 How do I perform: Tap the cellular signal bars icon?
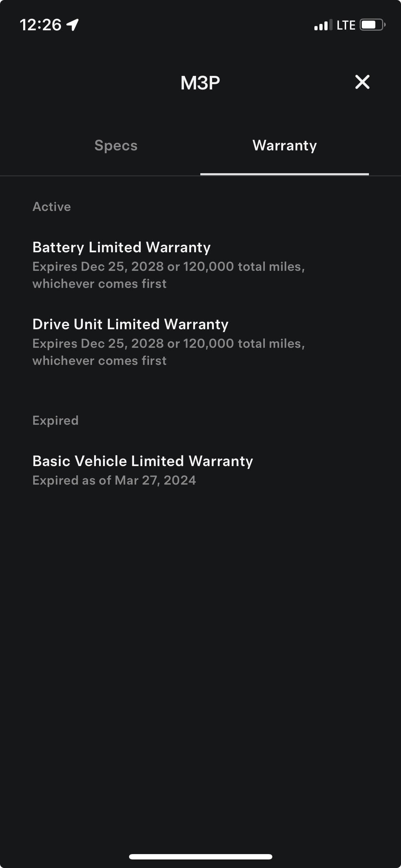[x=323, y=25]
